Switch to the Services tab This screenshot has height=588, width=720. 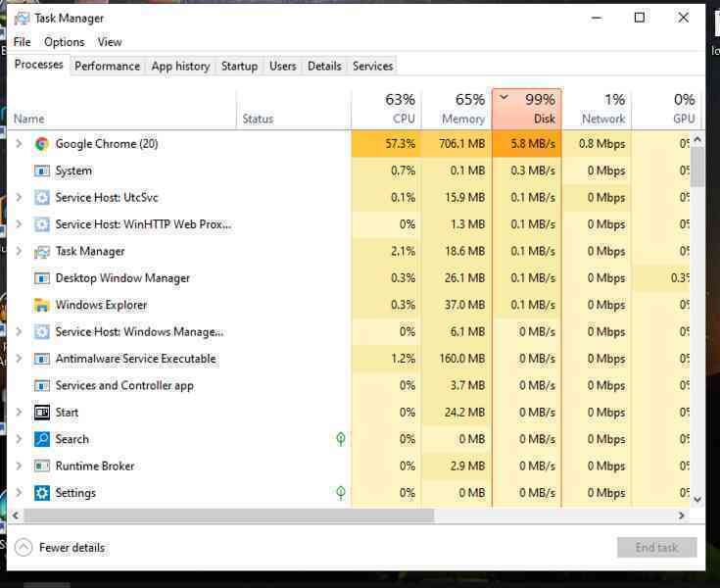pyautogui.click(x=373, y=67)
